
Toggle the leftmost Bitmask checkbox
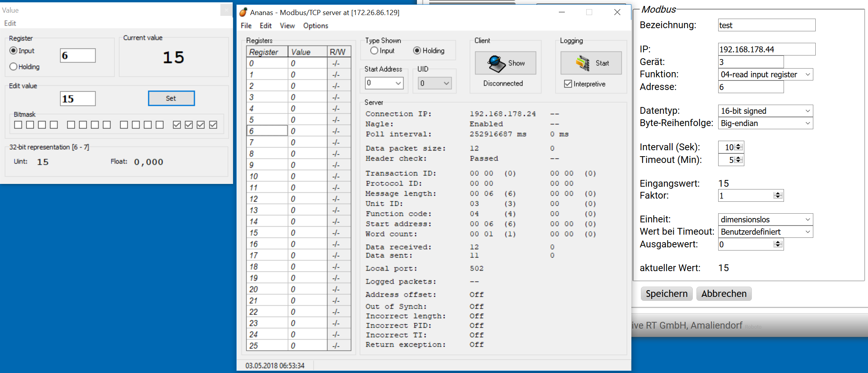pyautogui.click(x=18, y=125)
